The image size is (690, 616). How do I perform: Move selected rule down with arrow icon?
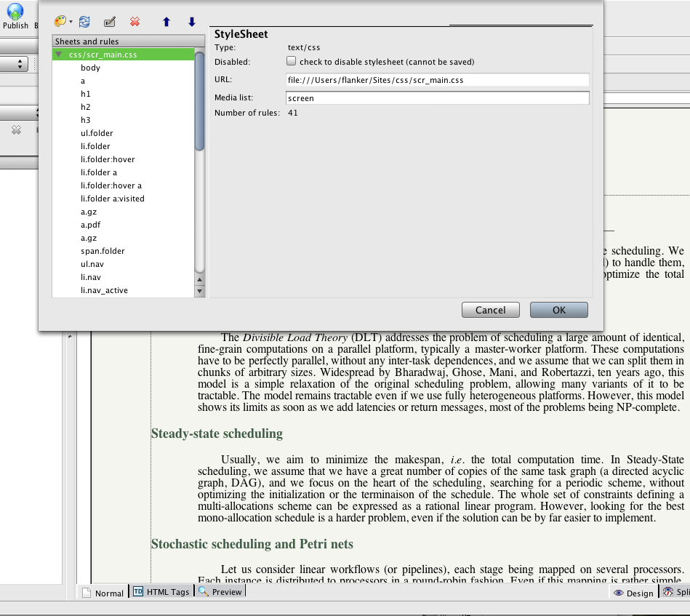(x=192, y=22)
